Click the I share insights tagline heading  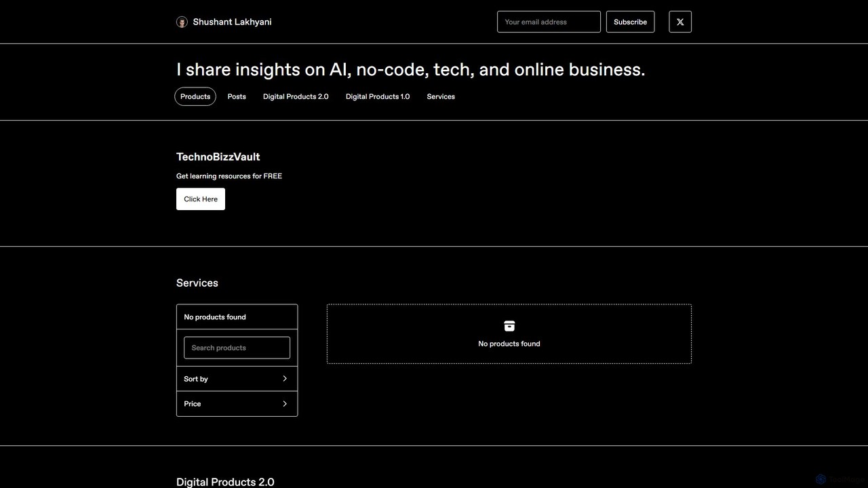[x=411, y=69]
